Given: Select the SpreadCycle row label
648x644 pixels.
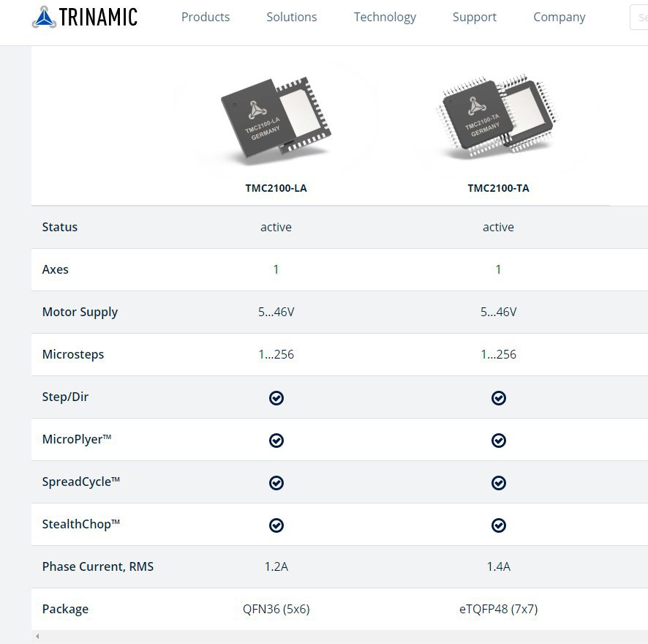Looking at the screenshot, I should click(80, 482).
